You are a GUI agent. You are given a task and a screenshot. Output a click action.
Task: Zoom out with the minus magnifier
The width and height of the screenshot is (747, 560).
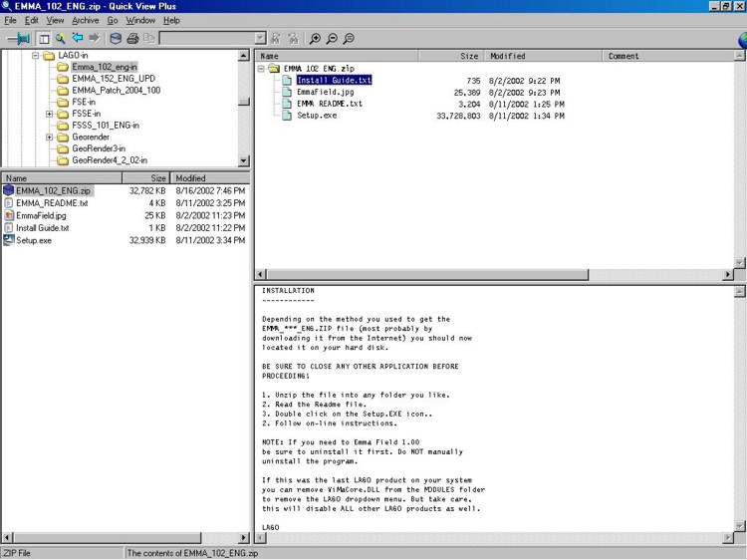[x=332, y=39]
